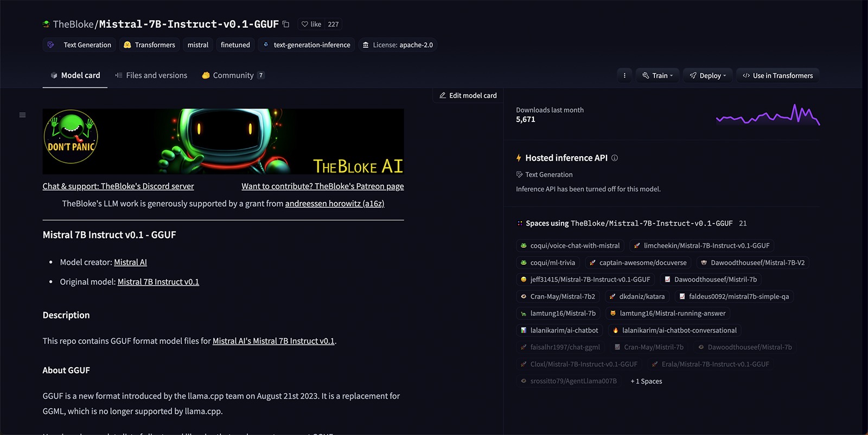Toggle the table of contents menu icon
This screenshot has height=435, width=868.
coord(22,115)
